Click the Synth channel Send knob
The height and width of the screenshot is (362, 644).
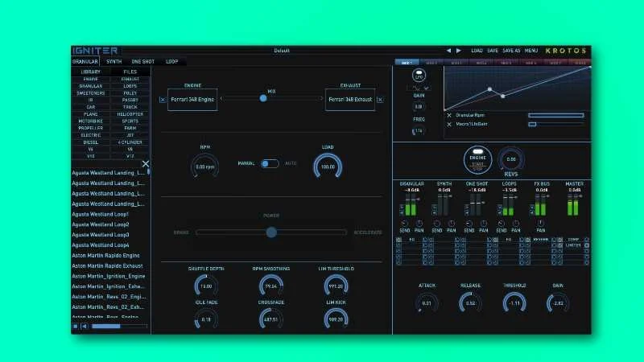[x=436, y=224]
